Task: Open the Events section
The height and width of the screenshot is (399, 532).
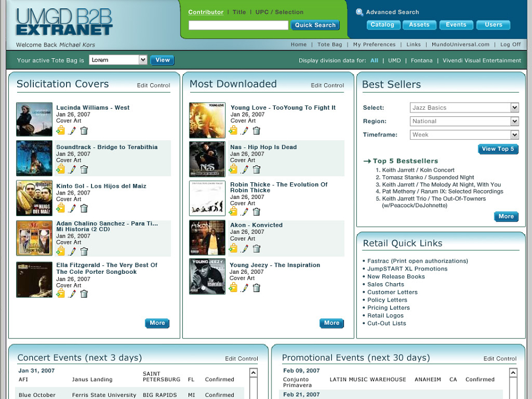Action: 456,25
